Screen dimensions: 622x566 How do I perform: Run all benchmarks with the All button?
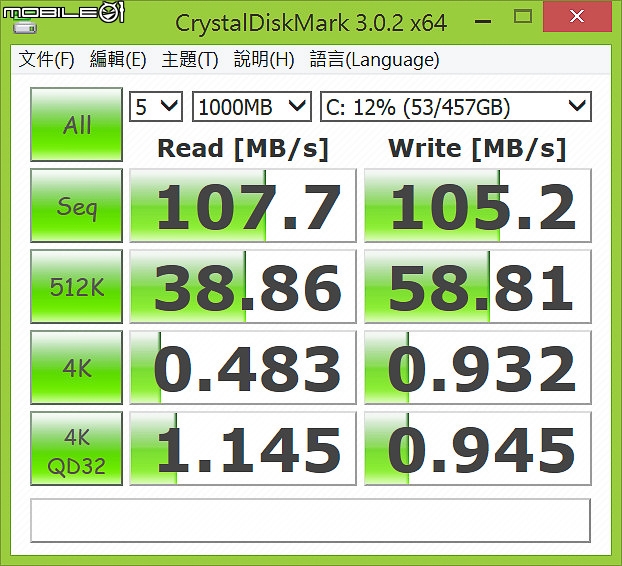point(77,124)
